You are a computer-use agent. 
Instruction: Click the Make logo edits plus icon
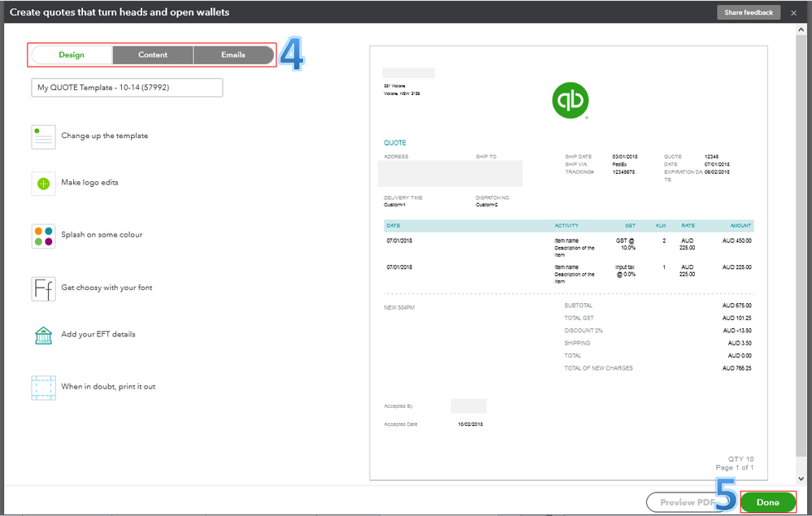pyautogui.click(x=44, y=184)
